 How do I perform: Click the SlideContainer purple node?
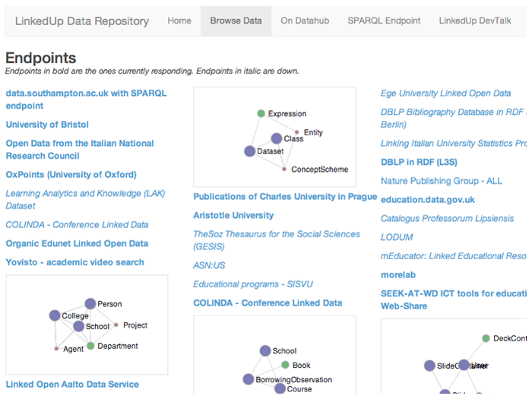click(430, 366)
